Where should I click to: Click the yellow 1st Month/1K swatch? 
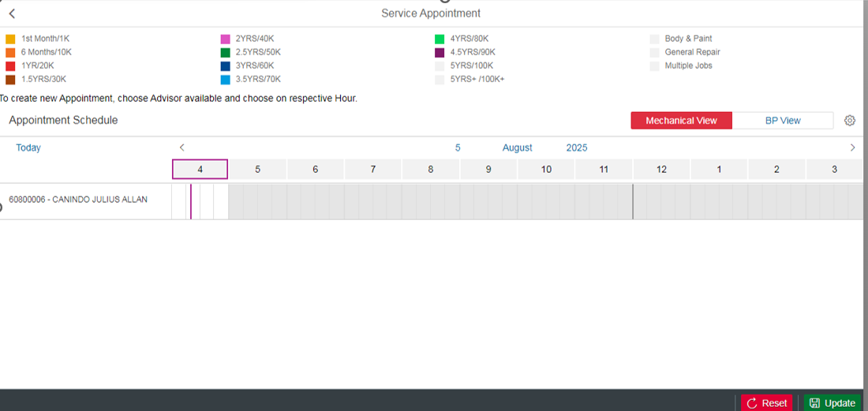10,39
